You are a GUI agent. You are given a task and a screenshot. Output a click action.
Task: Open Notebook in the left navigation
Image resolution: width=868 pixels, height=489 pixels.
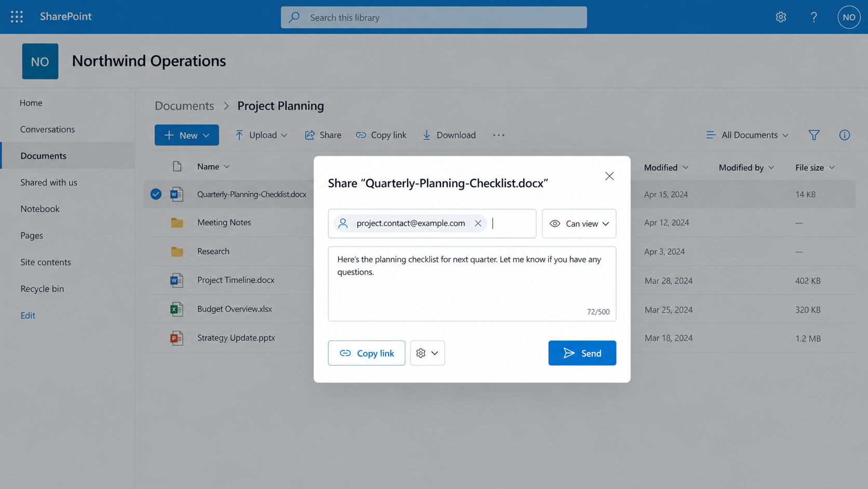point(40,209)
